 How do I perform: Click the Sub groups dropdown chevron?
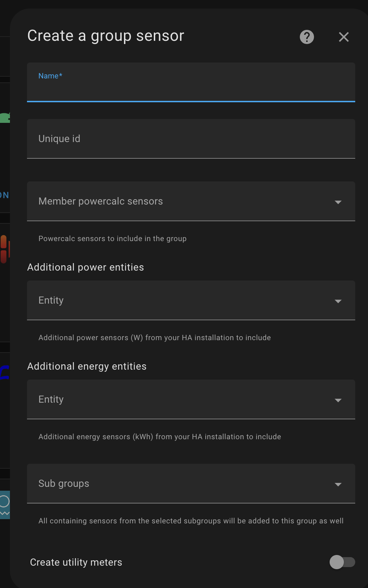pyautogui.click(x=338, y=484)
